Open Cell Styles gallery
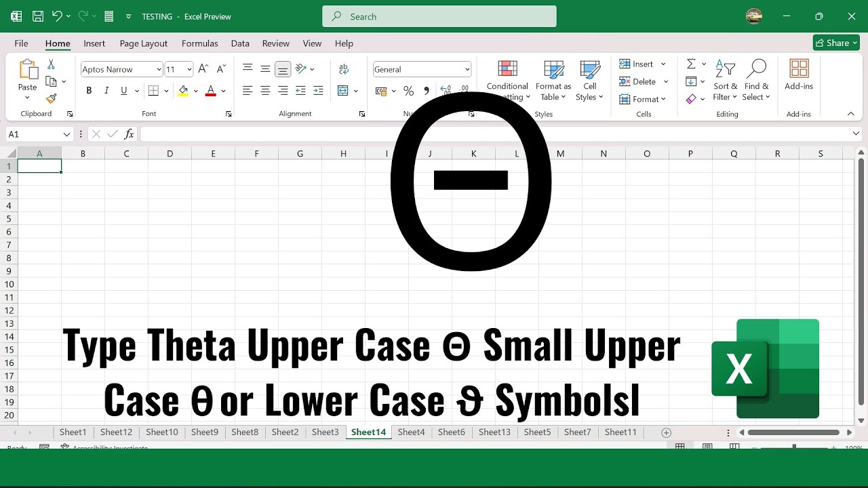 [x=589, y=81]
